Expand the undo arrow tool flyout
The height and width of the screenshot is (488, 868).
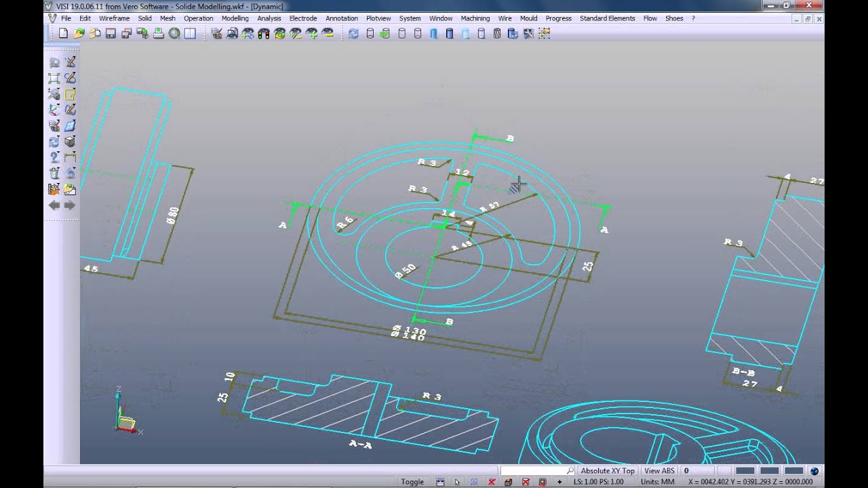click(70, 174)
